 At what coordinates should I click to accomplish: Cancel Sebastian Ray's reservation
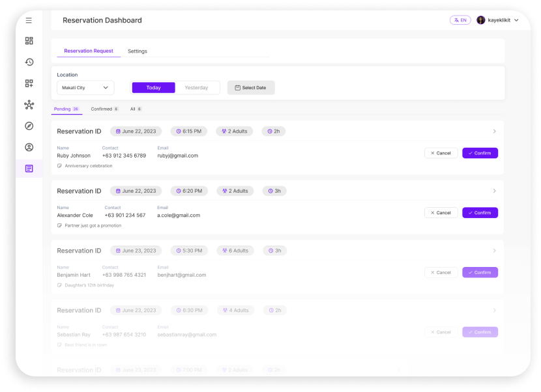point(441,332)
